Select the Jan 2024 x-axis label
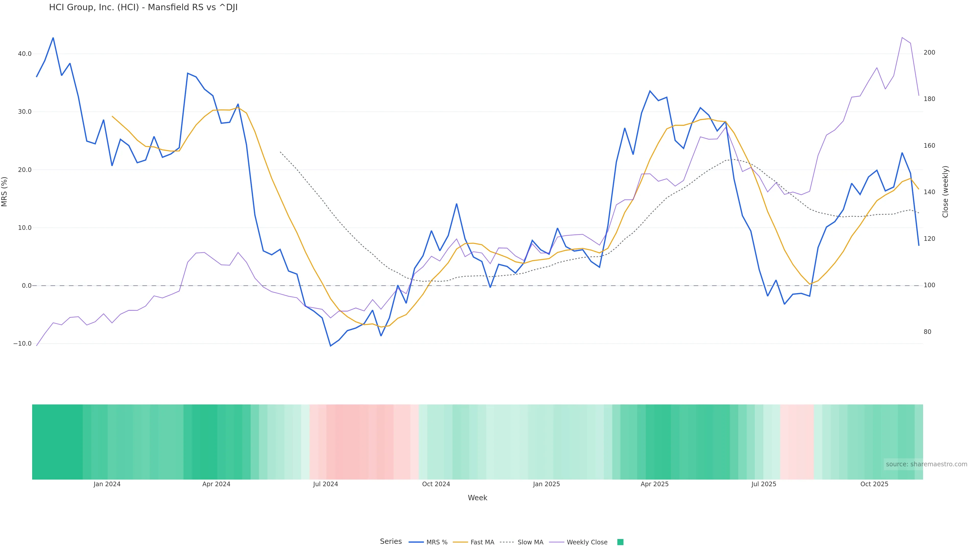Viewport: 980px width, 551px height. coord(107,484)
